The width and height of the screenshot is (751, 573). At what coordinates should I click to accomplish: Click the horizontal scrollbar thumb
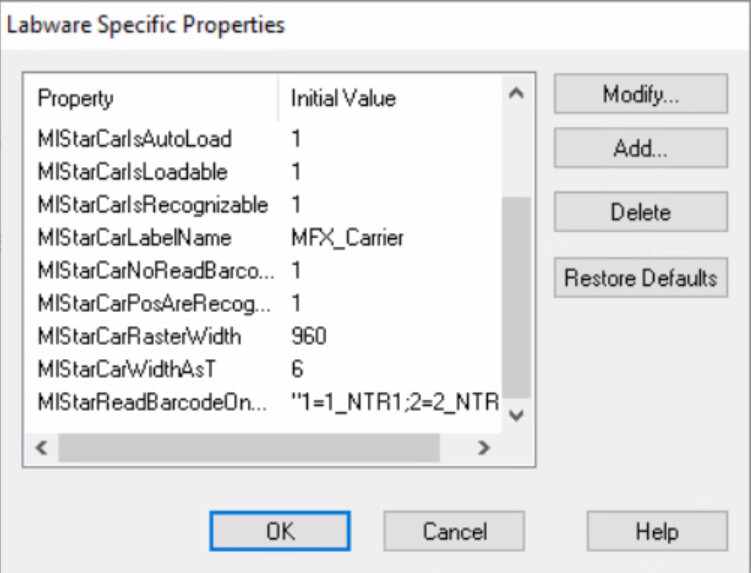(249, 447)
